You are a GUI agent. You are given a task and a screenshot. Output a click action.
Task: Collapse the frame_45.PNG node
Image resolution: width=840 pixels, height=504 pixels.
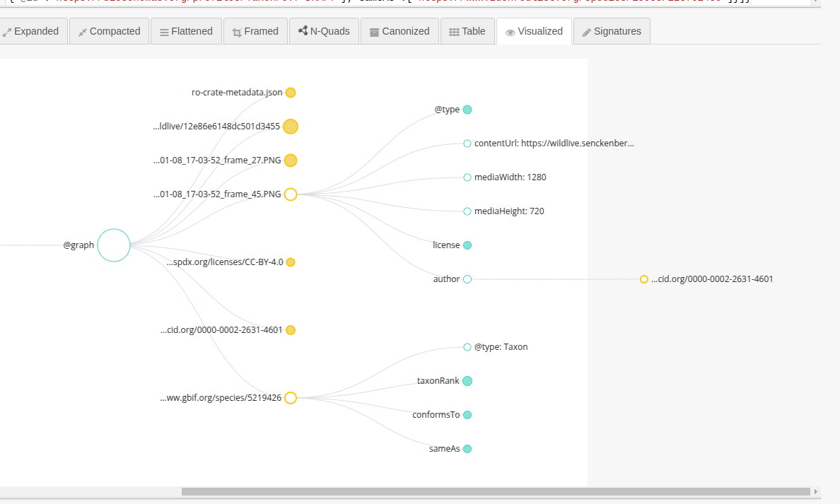pos(291,194)
